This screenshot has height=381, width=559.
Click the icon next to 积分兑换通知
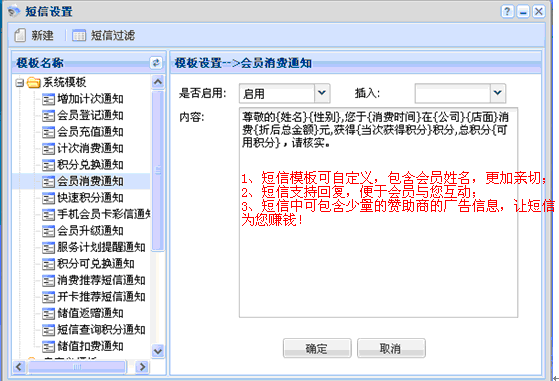point(48,165)
